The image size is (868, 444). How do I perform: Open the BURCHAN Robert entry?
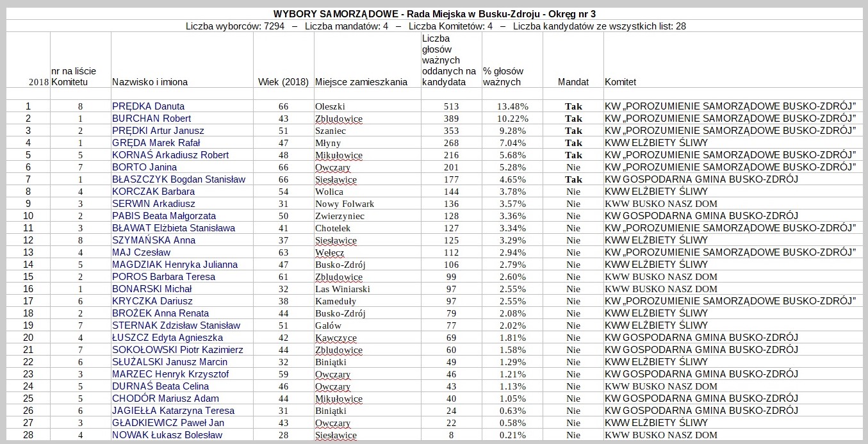click(x=151, y=119)
